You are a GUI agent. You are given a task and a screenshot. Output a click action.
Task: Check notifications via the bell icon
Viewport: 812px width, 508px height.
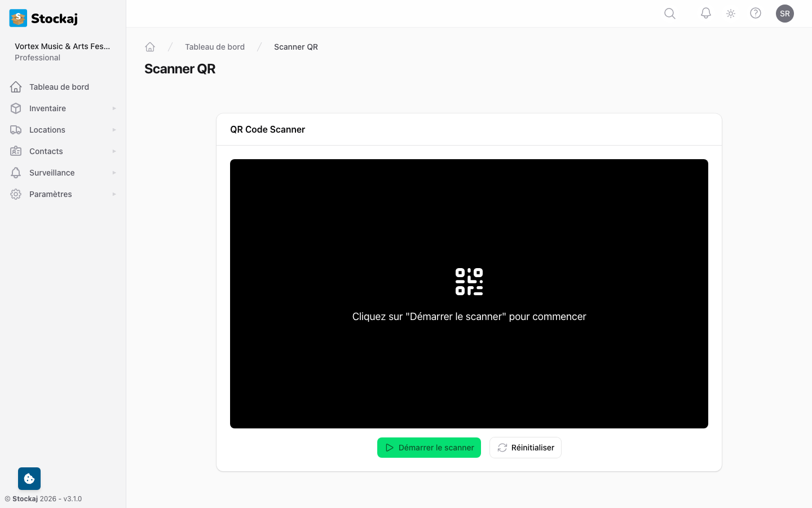pos(705,13)
